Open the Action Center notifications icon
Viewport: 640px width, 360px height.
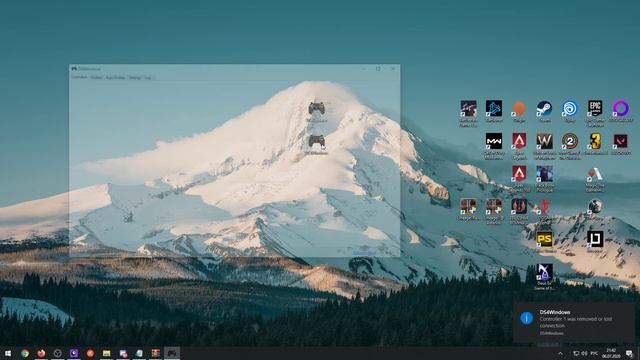click(629, 353)
